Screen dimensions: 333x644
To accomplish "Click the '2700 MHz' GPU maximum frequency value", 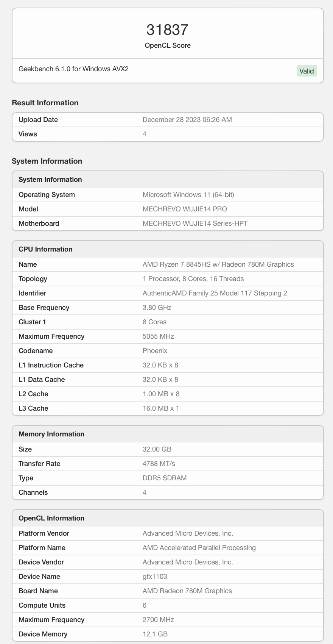I will [158, 620].
